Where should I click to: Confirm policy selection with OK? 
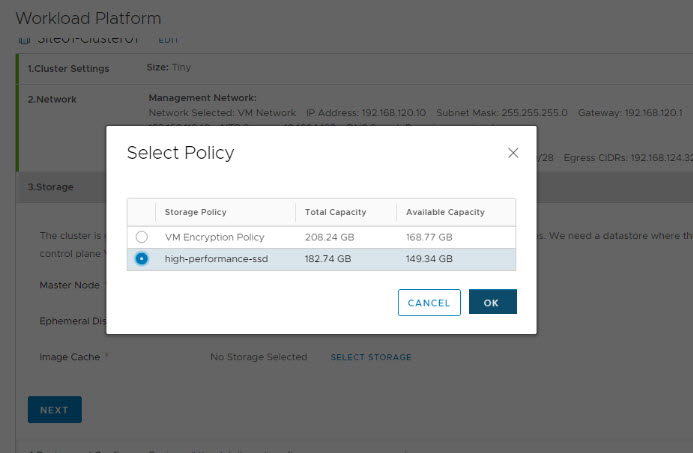[x=492, y=302]
